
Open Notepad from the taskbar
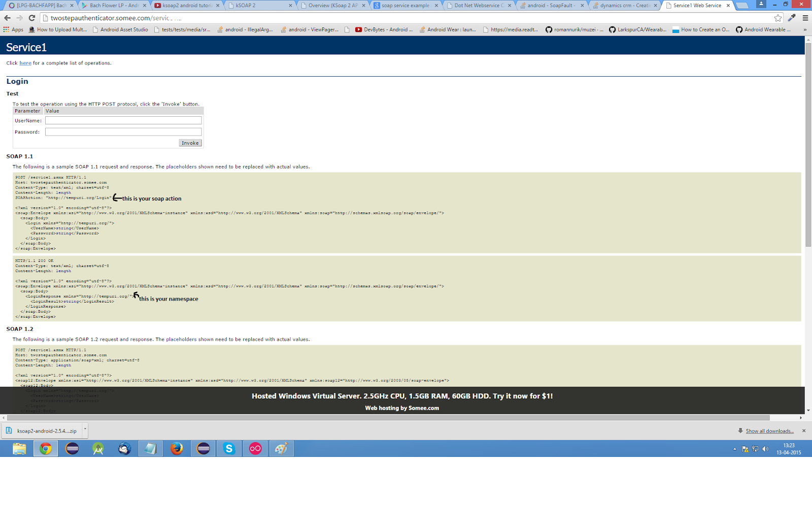150,448
